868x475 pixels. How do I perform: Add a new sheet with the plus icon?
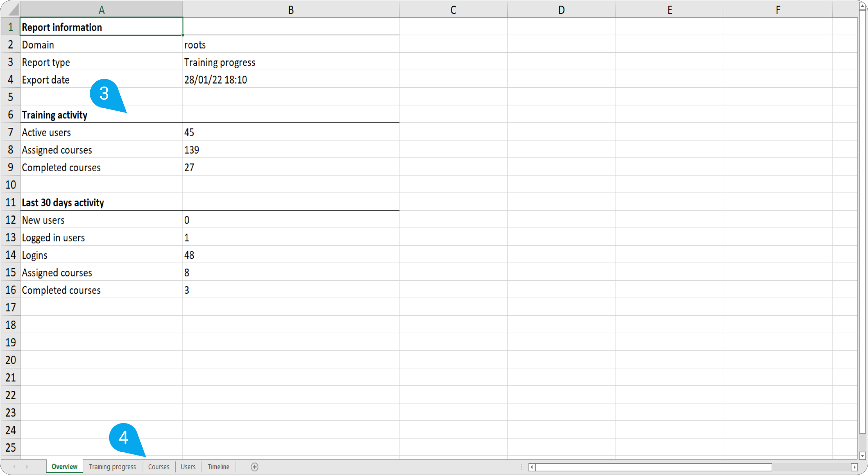pyautogui.click(x=255, y=467)
